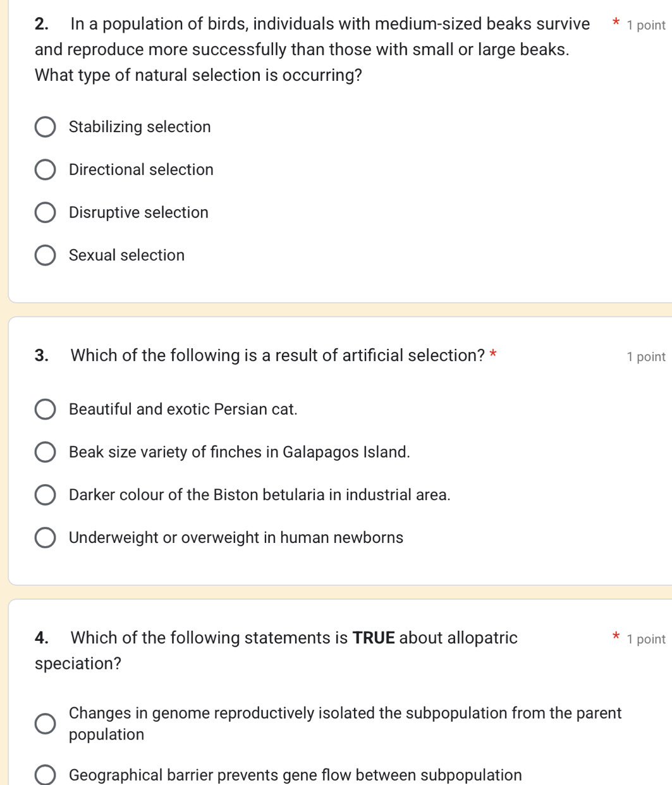Click the bold word TRUE in question 4
The width and height of the screenshot is (672, 785).
374,638
